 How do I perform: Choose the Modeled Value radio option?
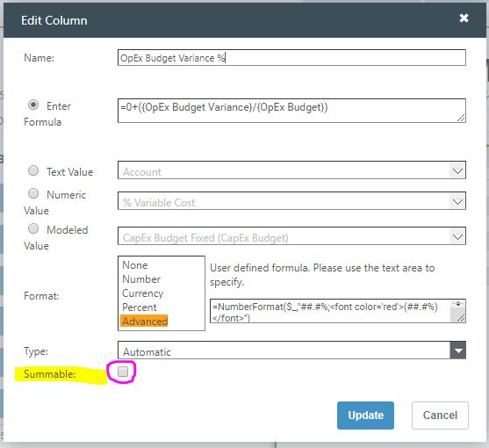(x=33, y=228)
